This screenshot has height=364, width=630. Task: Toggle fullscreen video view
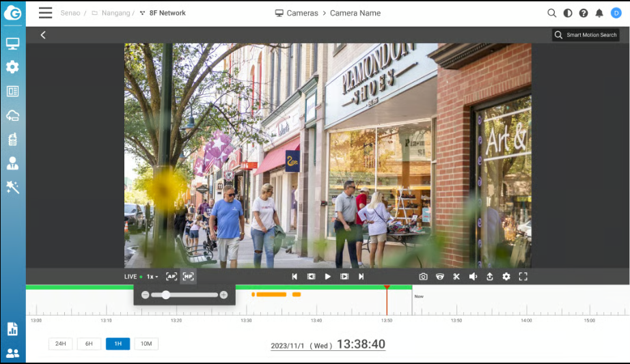[523, 277]
